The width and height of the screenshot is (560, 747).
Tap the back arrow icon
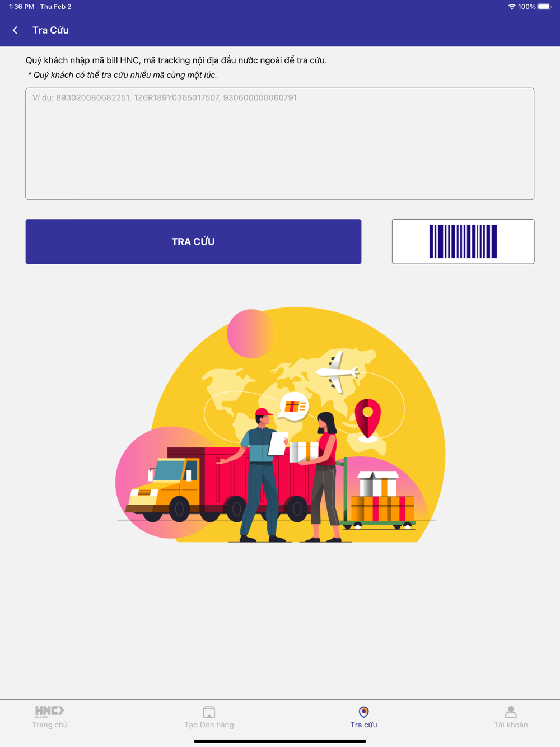click(x=15, y=30)
